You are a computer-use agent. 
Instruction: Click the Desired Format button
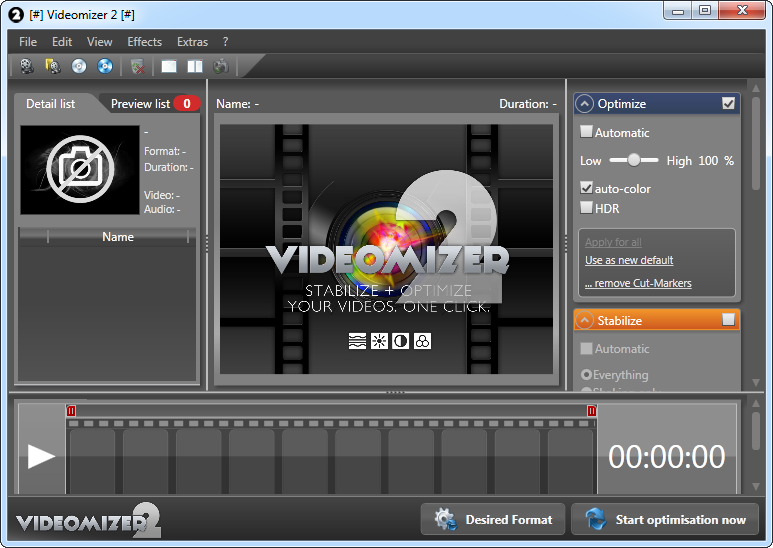[x=492, y=519]
